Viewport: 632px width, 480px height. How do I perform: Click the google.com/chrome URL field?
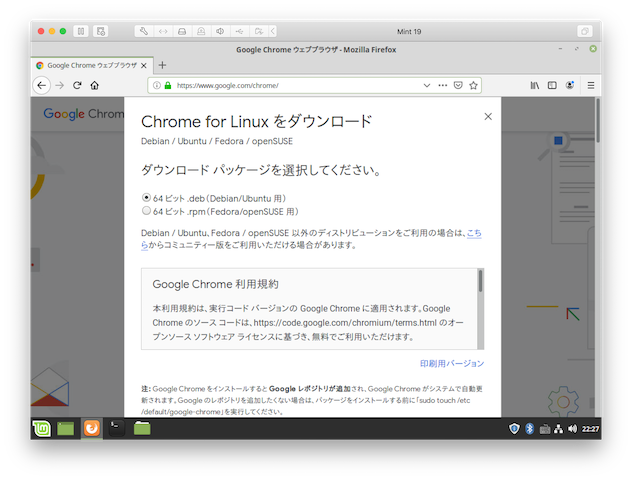(296, 85)
